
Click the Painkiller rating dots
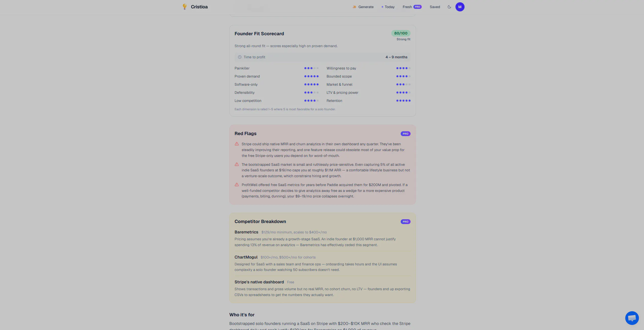click(x=311, y=68)
